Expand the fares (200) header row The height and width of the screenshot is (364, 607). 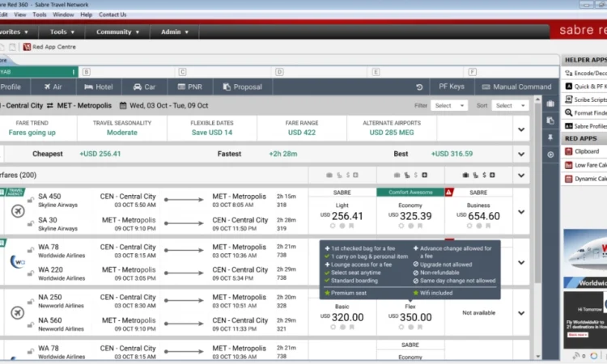521,176
